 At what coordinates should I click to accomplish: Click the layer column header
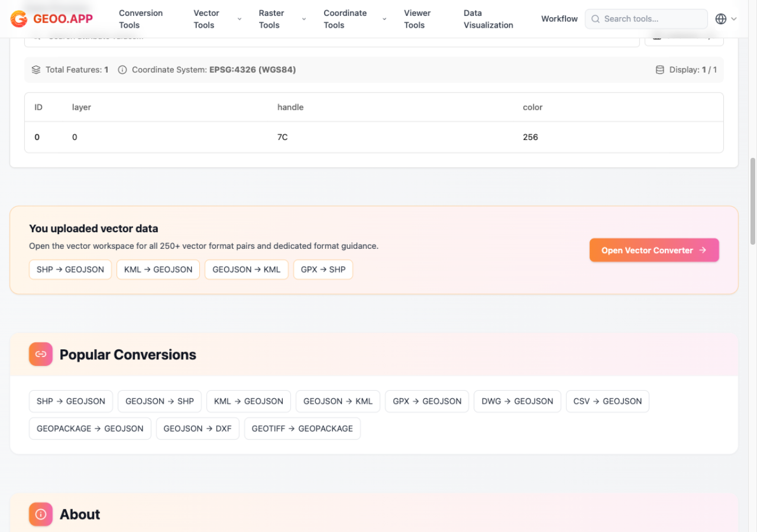[82, 108]
